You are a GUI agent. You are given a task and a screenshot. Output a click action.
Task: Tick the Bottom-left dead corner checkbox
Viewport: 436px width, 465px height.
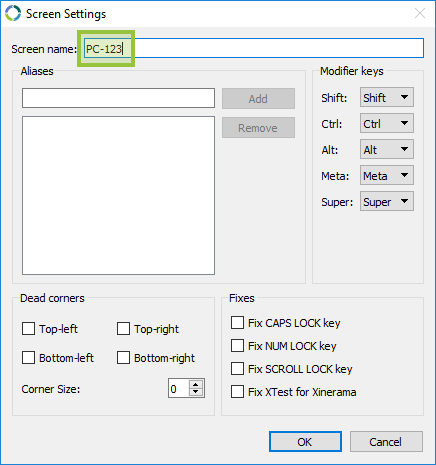tap(28, 358)
